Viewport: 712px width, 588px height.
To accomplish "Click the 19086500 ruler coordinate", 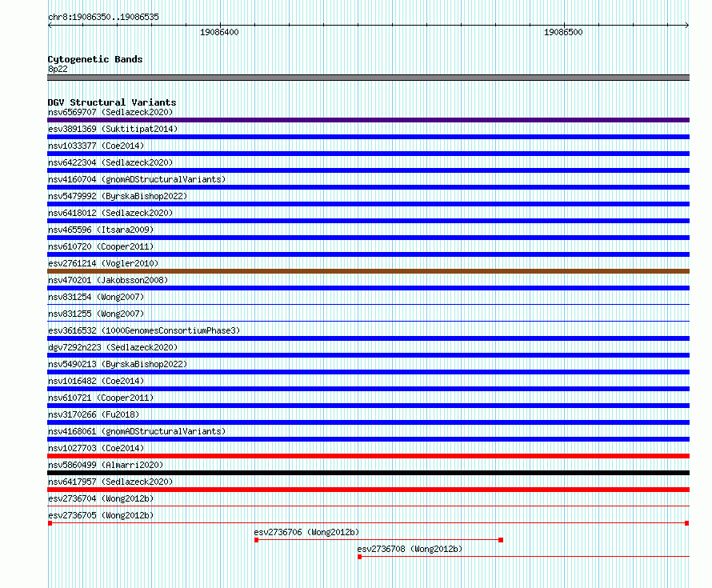I will [563, 32].
